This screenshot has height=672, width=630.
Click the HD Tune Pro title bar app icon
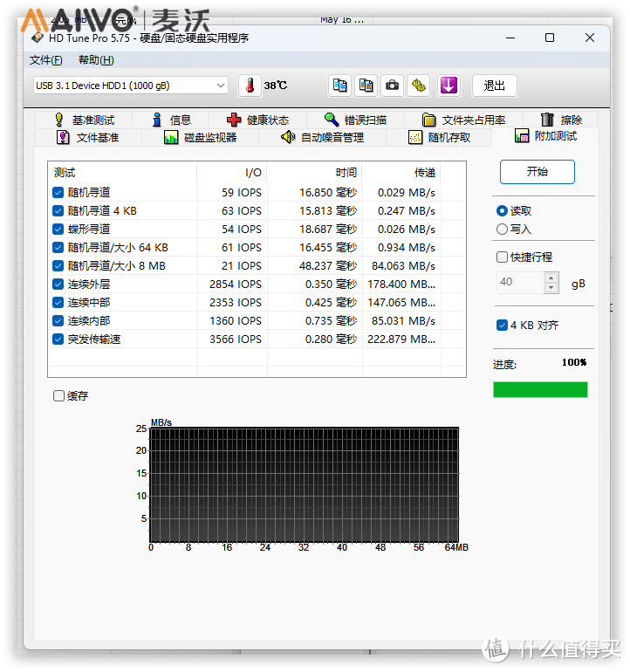[38, 38]
